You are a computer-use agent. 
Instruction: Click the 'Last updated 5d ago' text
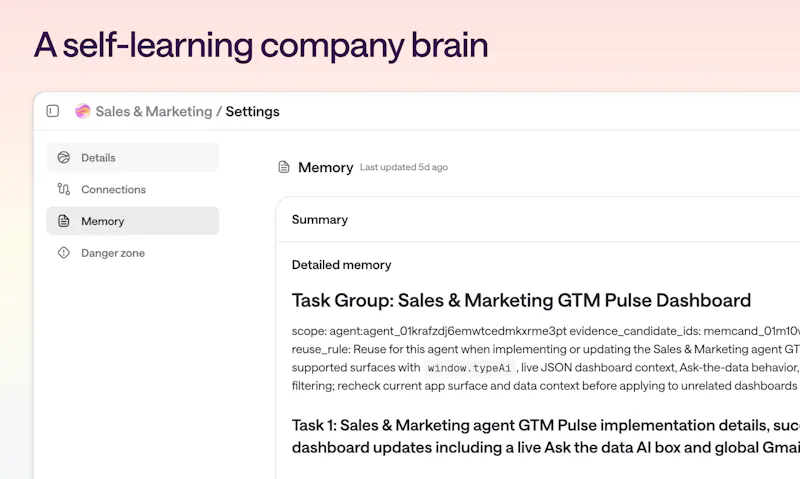(404, 167)
